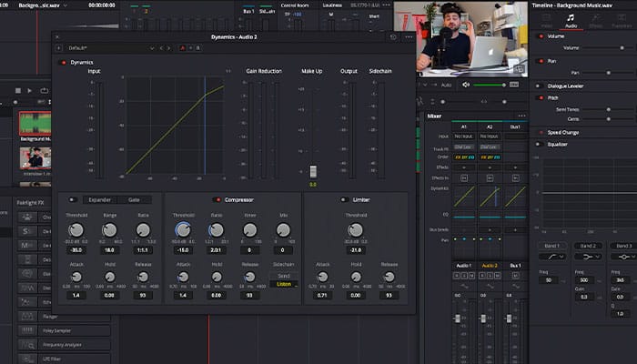Open the A1 Input 'No Input' dropdown
The image size is (637, 364).
(464, 136)
